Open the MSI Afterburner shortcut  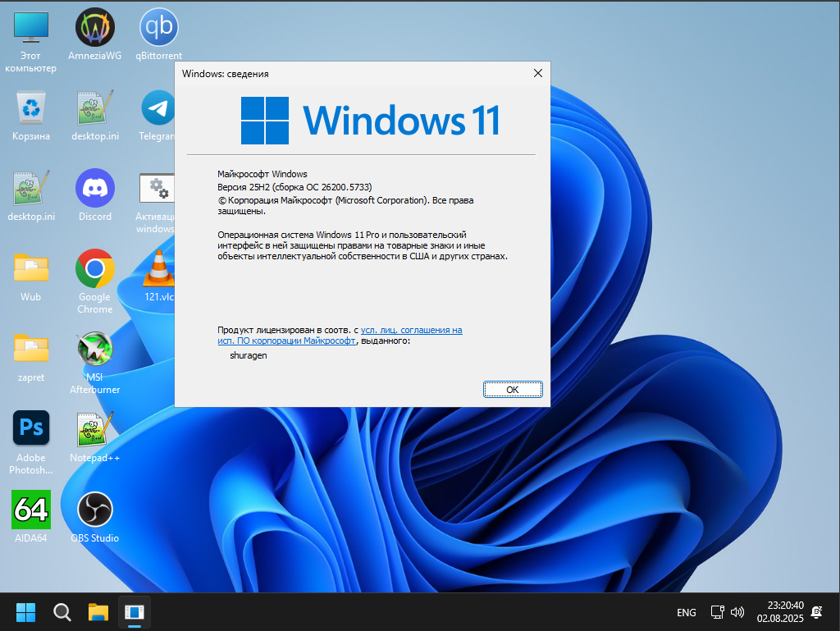click(x=95, y=364)
